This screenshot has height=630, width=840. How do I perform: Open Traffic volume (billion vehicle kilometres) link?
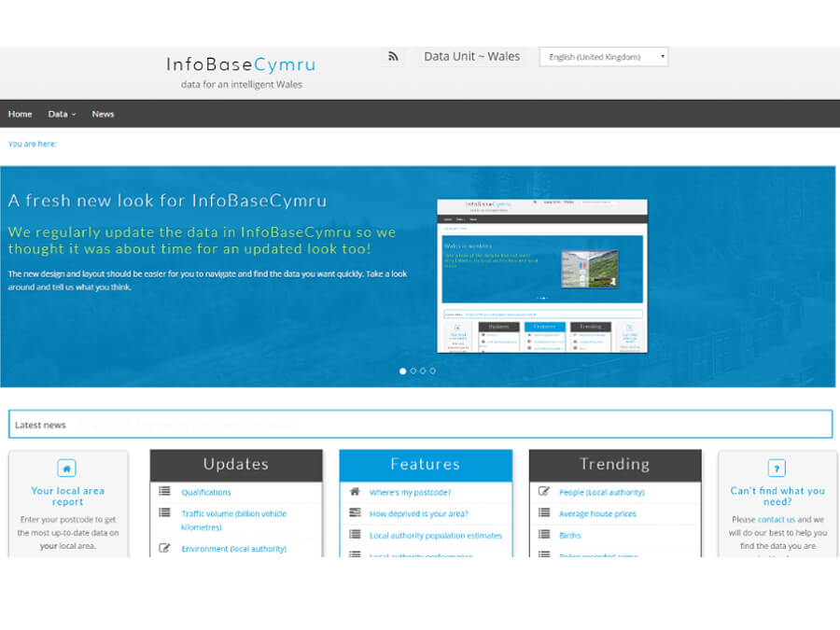(x=234, y=520)
